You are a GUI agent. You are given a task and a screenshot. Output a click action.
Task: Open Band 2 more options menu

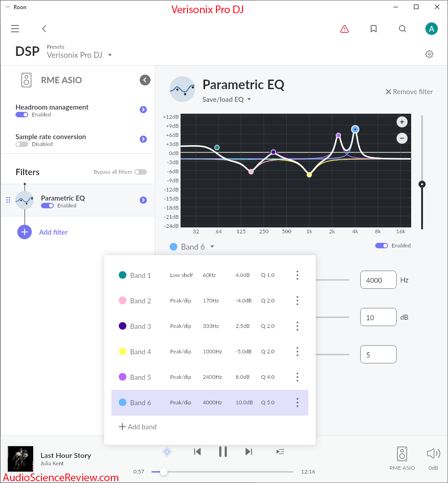click(x=297, y=301)
